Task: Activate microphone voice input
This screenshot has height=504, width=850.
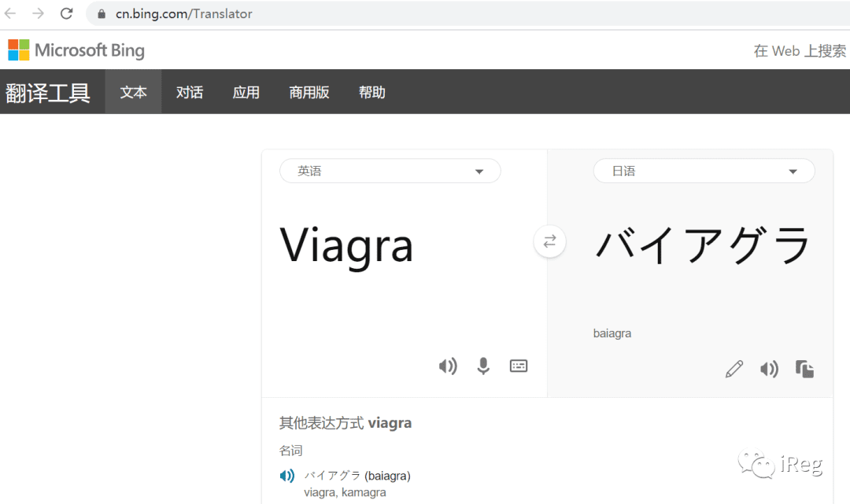Action: coord(483,366)
